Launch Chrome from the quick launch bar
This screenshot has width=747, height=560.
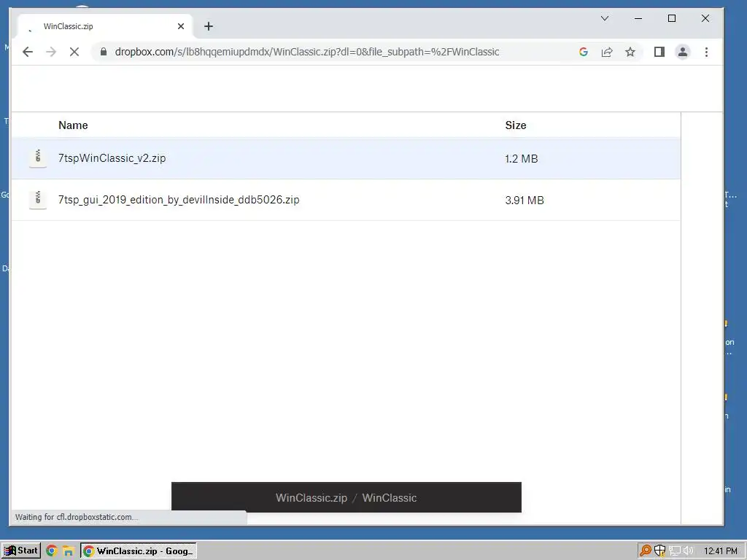point(52,551)
